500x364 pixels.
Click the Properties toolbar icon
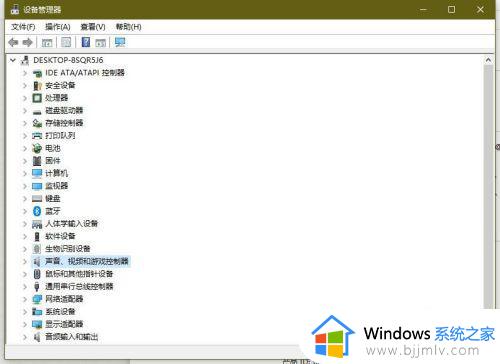coord(66,42)
